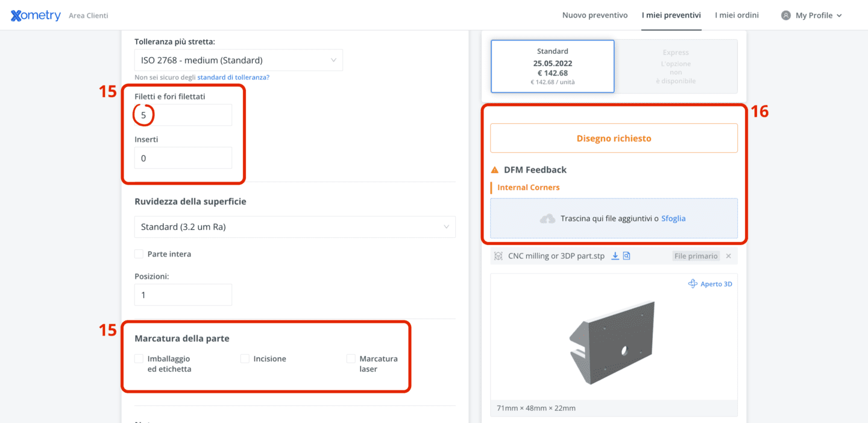The height and width of the screenshot is (423, 868).
Task: Click the Xometry logo
Action: click(x=36, y=16)
